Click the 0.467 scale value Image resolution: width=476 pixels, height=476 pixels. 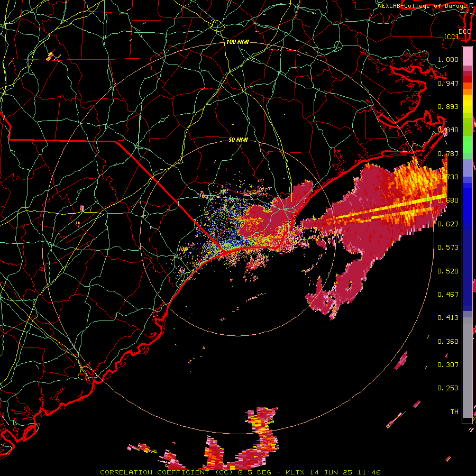[448, 295]
